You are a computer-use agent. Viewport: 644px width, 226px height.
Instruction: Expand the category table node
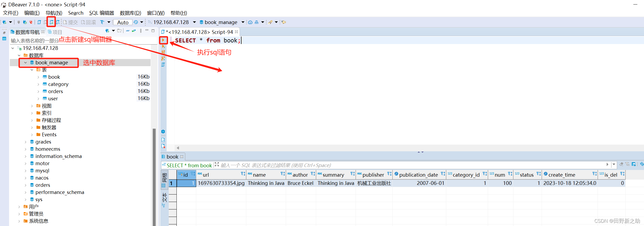point(38,84)
